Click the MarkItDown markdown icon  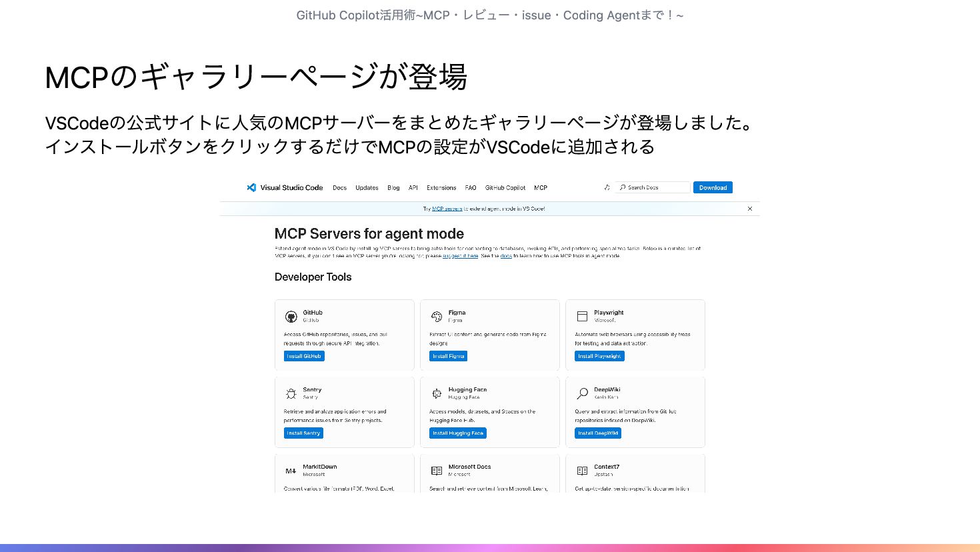291,471
